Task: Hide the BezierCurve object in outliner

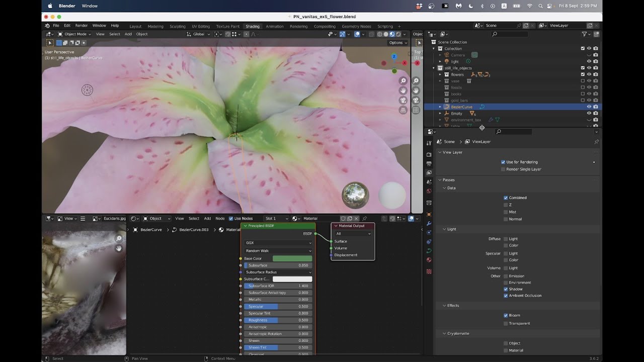Action: click(589, 107)
